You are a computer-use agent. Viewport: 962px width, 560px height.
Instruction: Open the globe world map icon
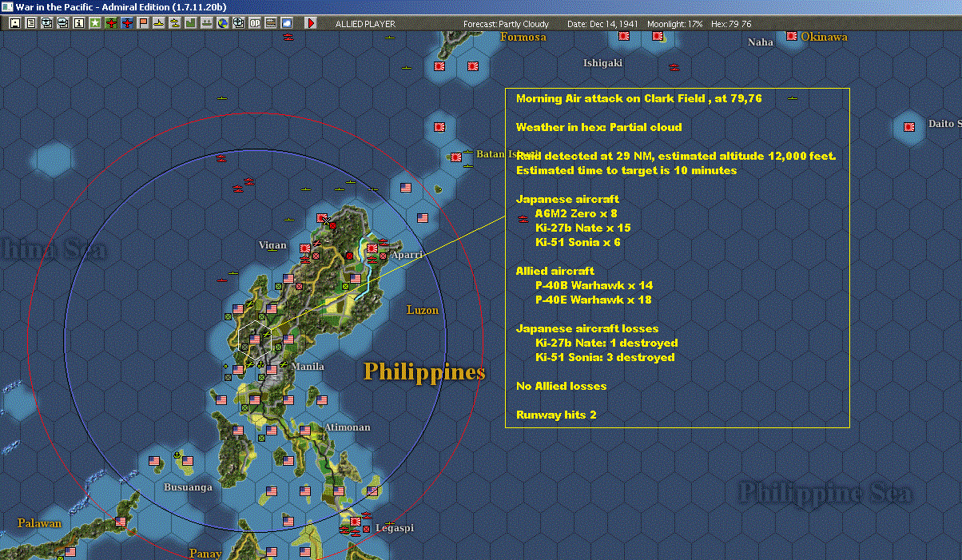tap(223, 23)
